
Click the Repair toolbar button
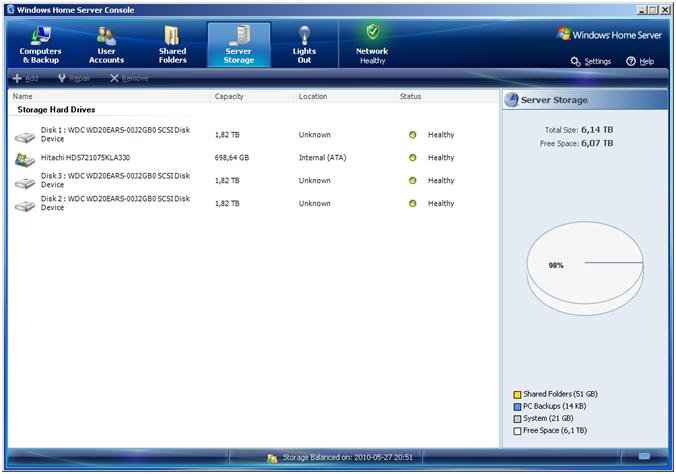(74, 78)
